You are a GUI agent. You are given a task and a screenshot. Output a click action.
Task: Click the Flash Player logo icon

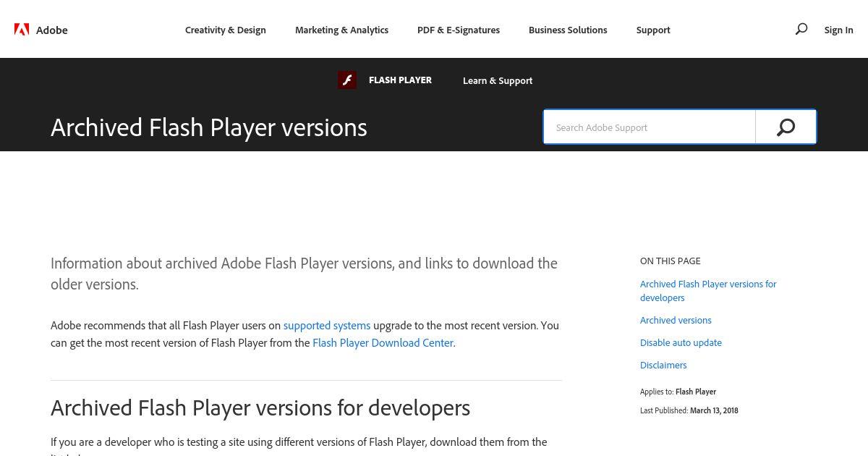(347, 80)
